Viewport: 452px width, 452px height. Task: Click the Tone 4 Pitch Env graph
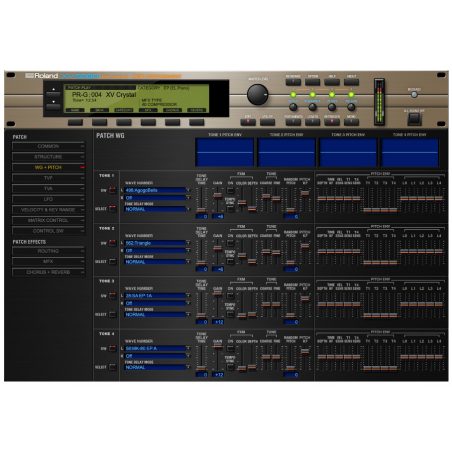point(410,152)
